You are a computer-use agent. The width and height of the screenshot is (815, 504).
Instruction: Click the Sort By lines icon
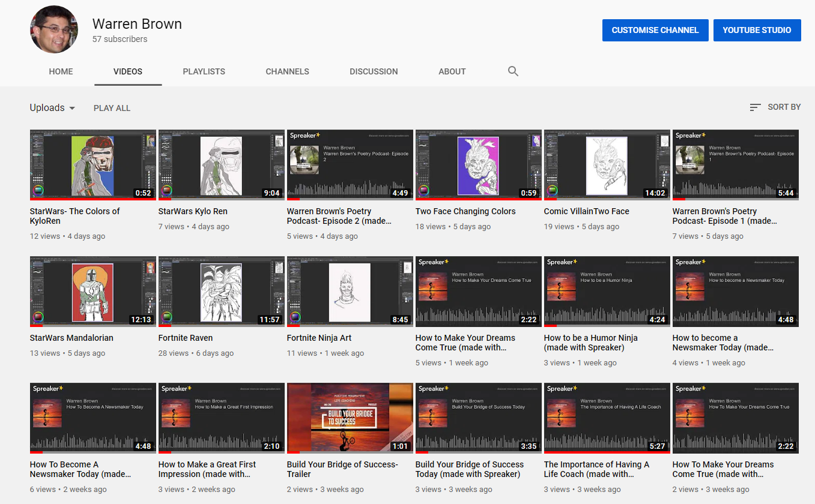[x=756, y=107]
